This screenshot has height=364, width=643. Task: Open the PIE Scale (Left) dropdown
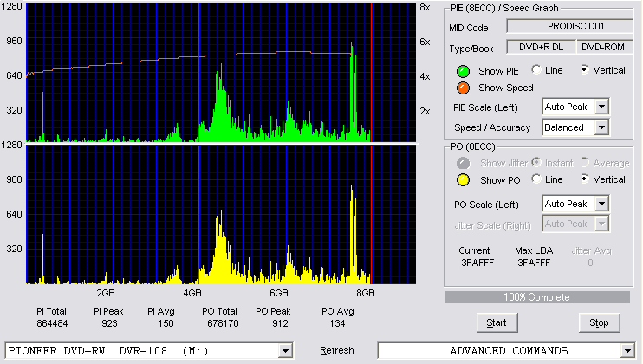(x=601, y=107)
